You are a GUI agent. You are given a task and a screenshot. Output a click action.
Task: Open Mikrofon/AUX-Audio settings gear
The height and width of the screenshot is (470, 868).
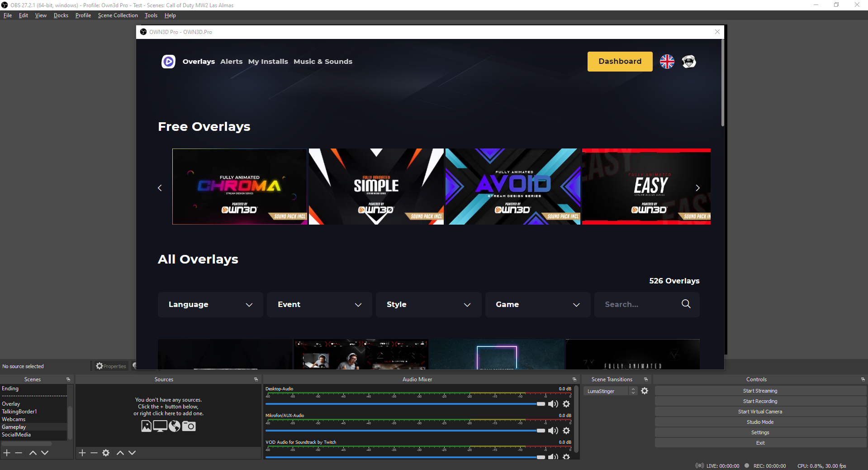[x=566, y=431]
